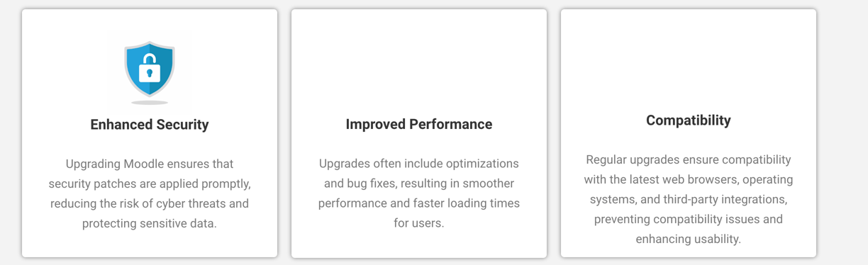This screenshot has height=265, width=868.
Task: Click the line "systems, and third-party integrations,"
Action: (x=689, y=199)
